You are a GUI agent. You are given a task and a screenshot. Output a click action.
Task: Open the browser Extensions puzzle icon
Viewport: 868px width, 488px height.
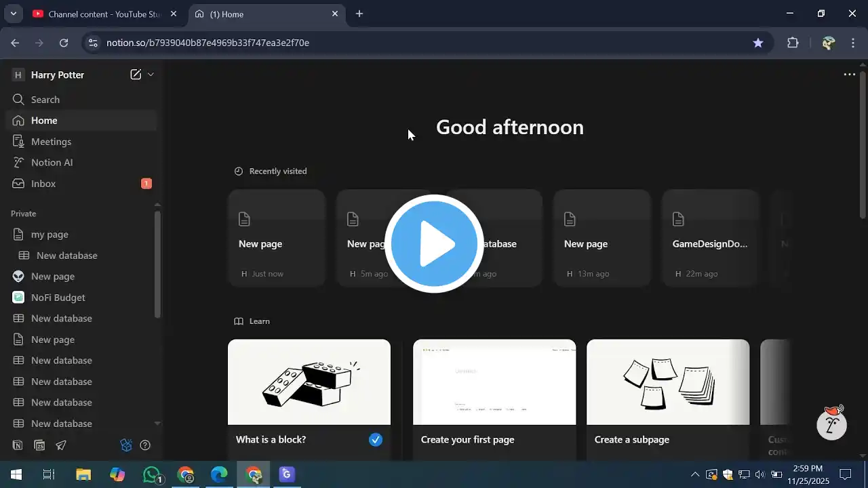pos(793,43)
